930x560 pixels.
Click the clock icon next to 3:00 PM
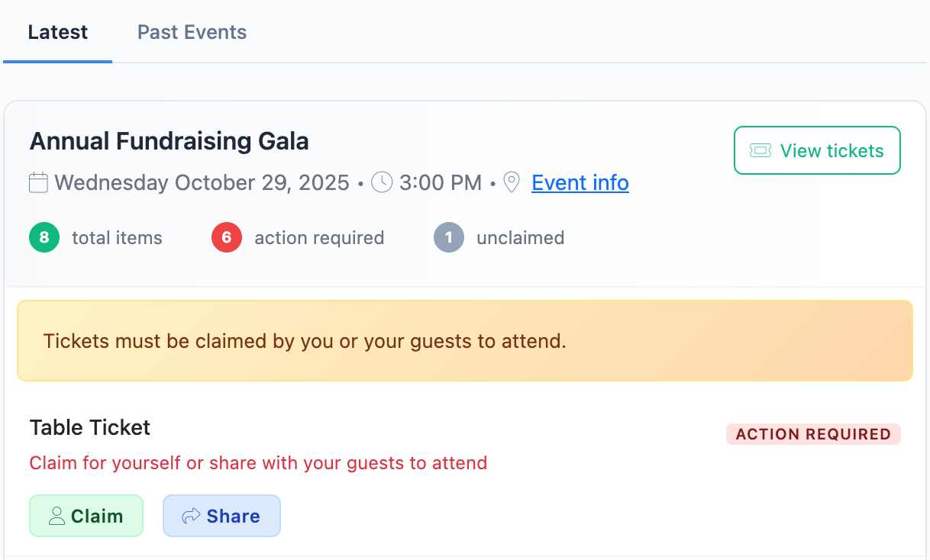coord(382,183)
